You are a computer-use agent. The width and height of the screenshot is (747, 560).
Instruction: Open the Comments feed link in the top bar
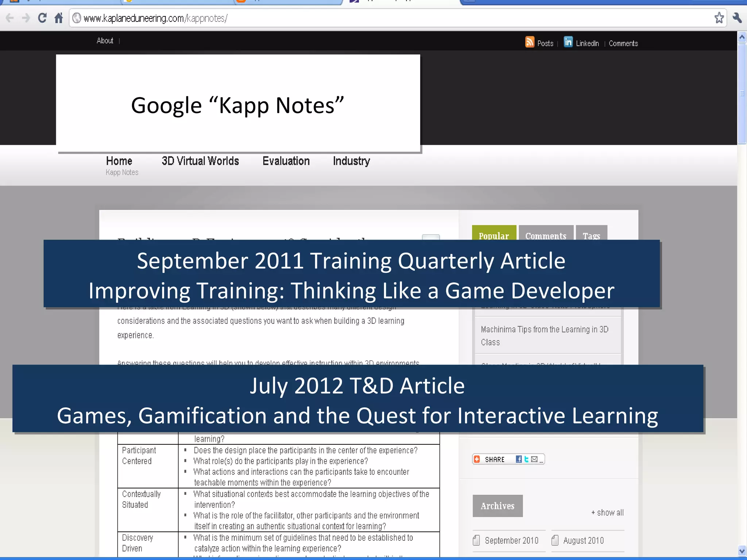click(623, 43)
